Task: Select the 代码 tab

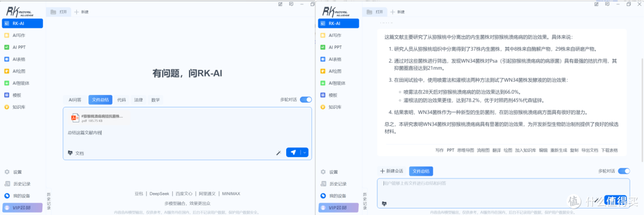Action: [x=122, y=100]
